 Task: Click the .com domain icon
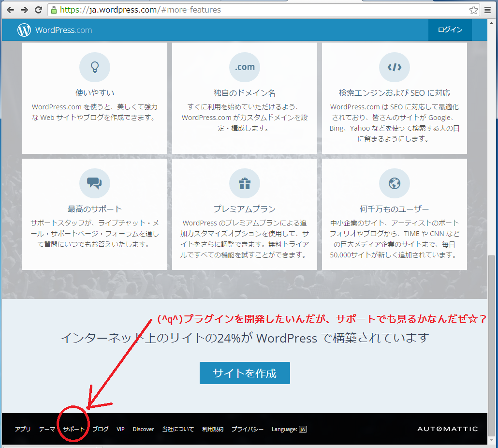245,67
